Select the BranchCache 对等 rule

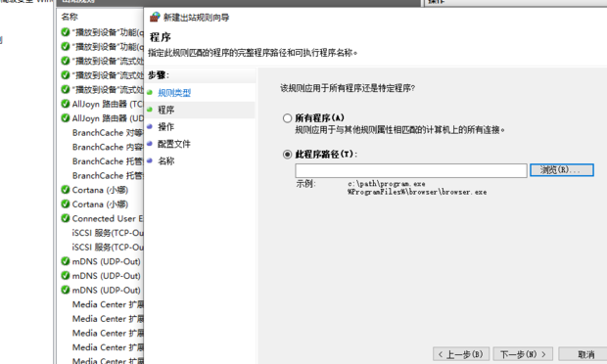108,133
